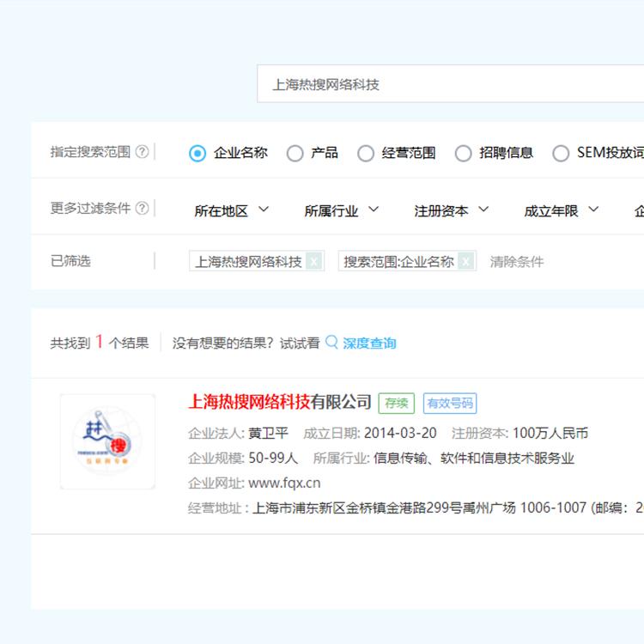Open the 所在地区 filter dropdown
The height and width of the screenshot is (644, 644).
(232, 210)
